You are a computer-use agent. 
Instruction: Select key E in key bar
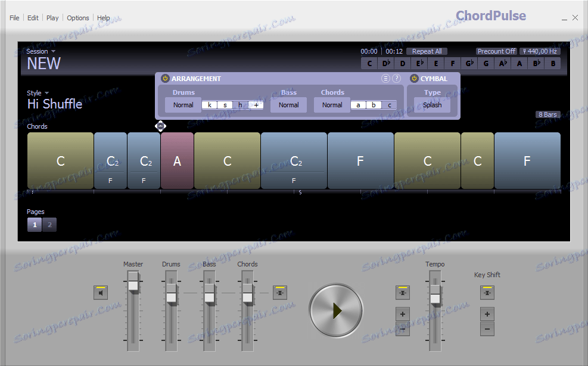pos(435,63)
